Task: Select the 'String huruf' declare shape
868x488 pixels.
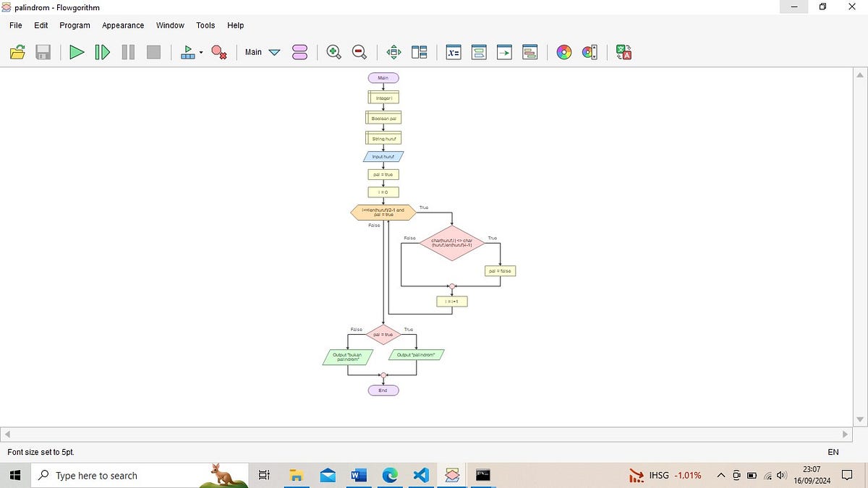Action: [x=383, y=138]
